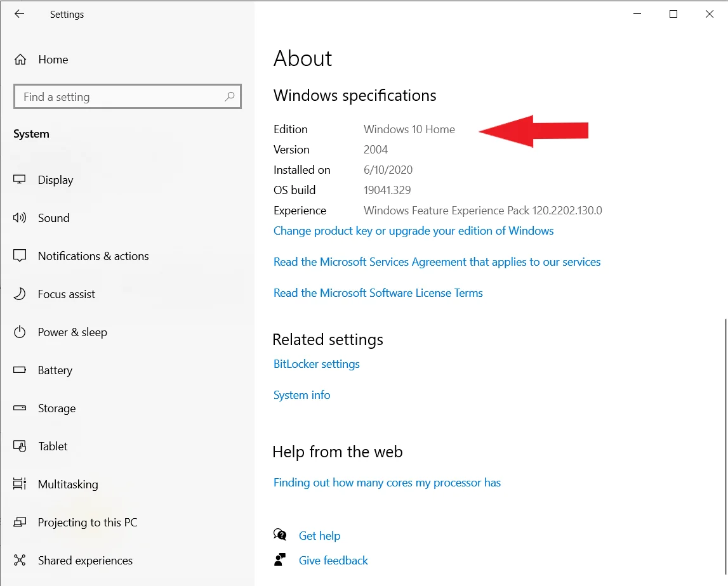
Task: Open the Shared experiences section
Action: point(85,561)
